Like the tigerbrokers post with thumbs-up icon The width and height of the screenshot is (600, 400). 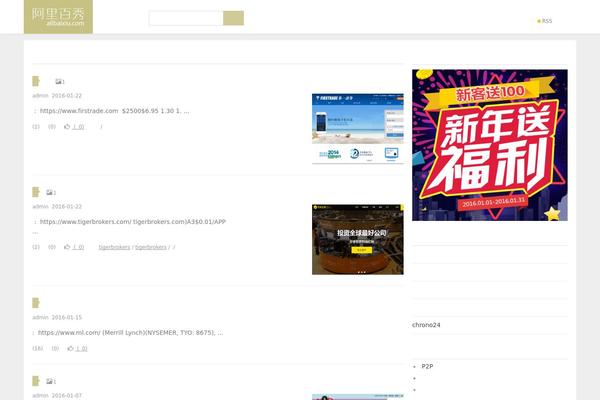[67, 247]
